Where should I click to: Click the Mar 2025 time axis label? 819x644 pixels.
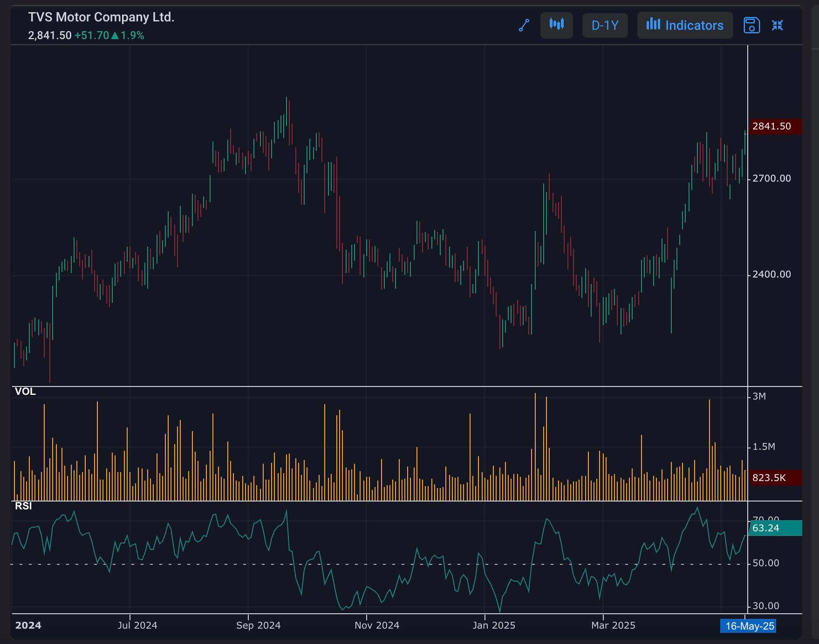click(x=613, y=625)
